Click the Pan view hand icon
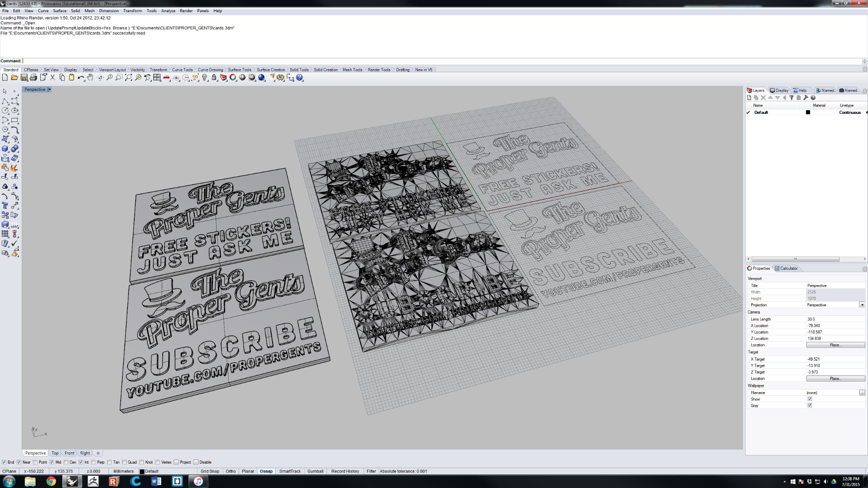The height and width of the screenshot is (488, 868). click(90, 78)
